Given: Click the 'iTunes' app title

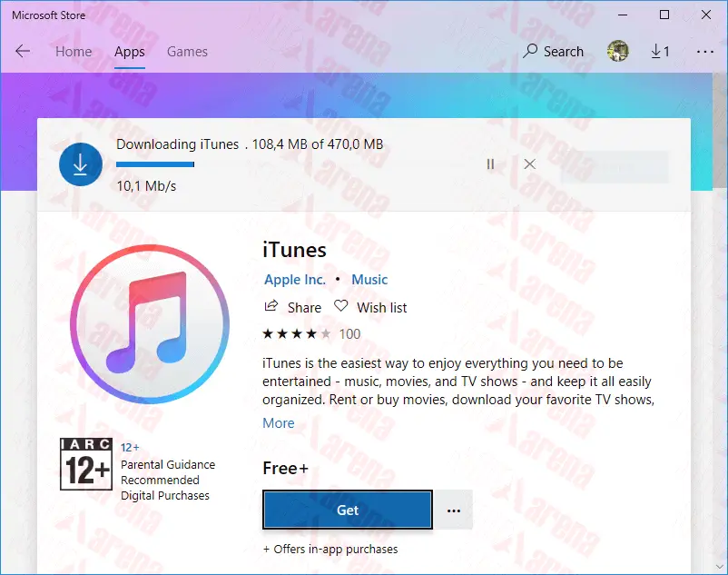Looking at the screenshot, I should click(x=294, y=250).
